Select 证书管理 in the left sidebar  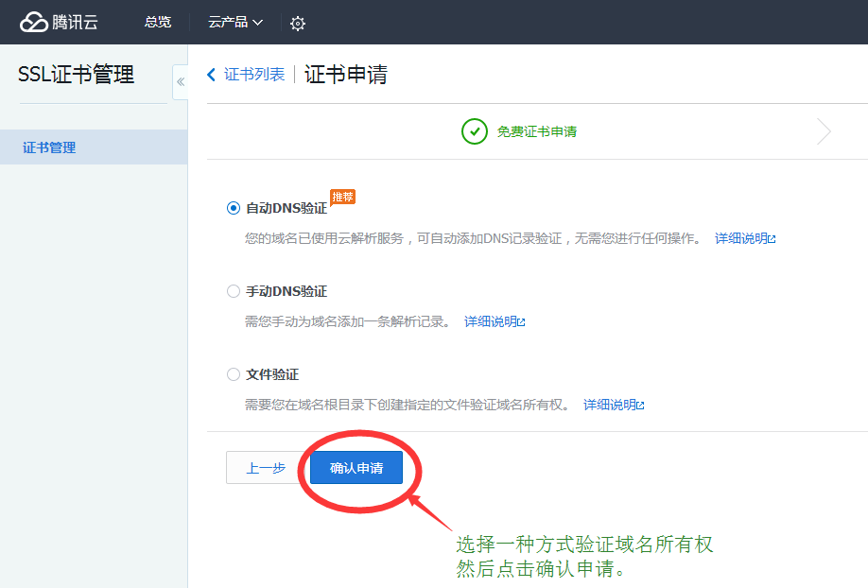tap(49, 147)
